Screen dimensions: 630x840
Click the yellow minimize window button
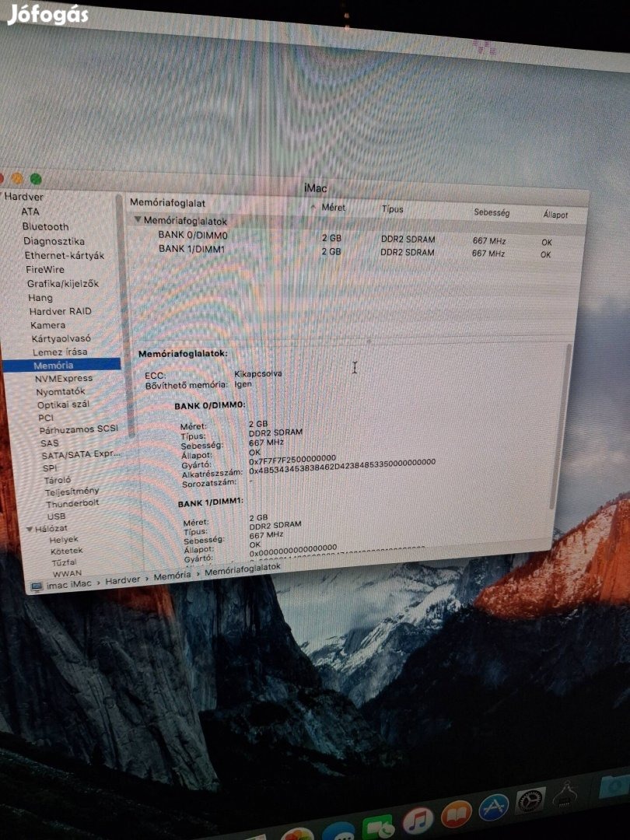coord(17,178)
